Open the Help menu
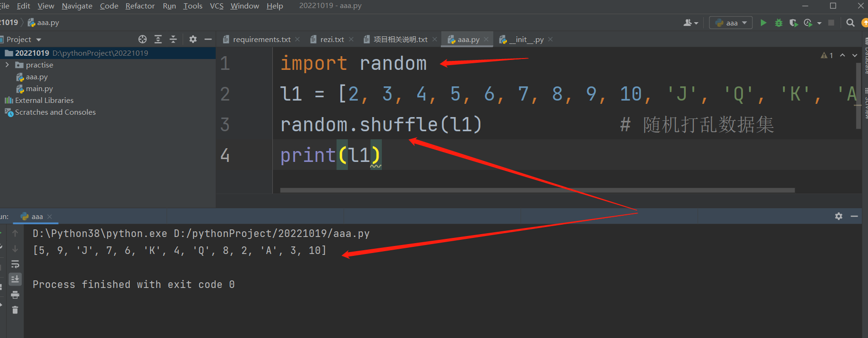 tap(275, 6)
